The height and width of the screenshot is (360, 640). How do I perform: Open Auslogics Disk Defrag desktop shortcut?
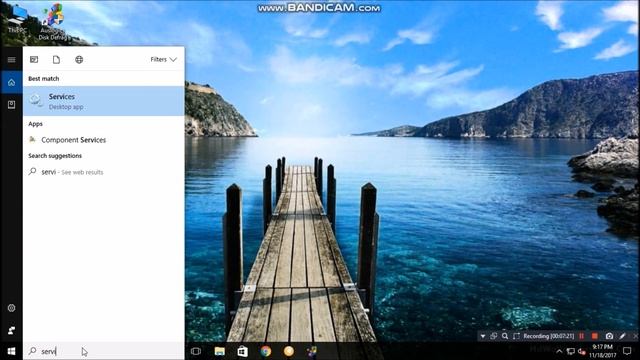pyautogui.click(x=53, y=21)
